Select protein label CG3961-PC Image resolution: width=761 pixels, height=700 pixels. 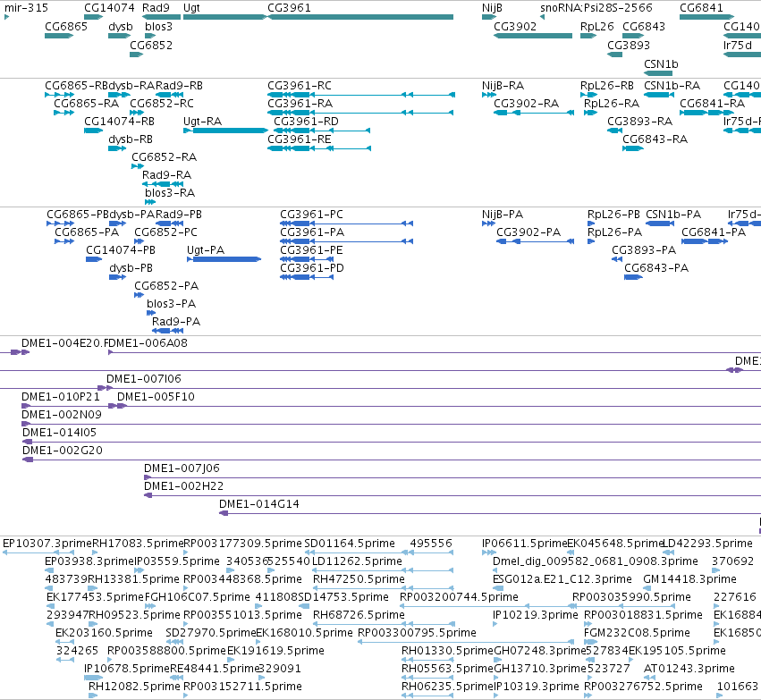(x=311, y=214)
